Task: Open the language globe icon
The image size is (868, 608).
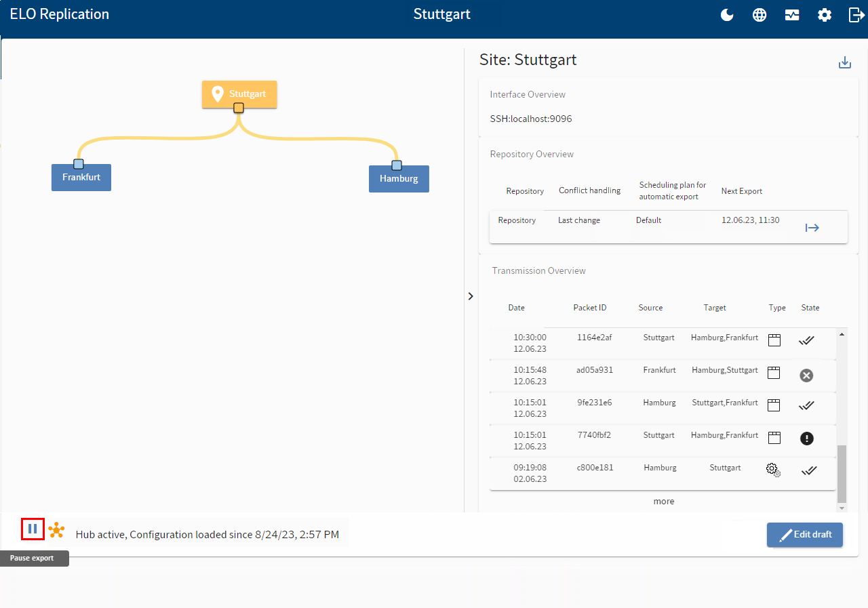Action: pos(759,15)
